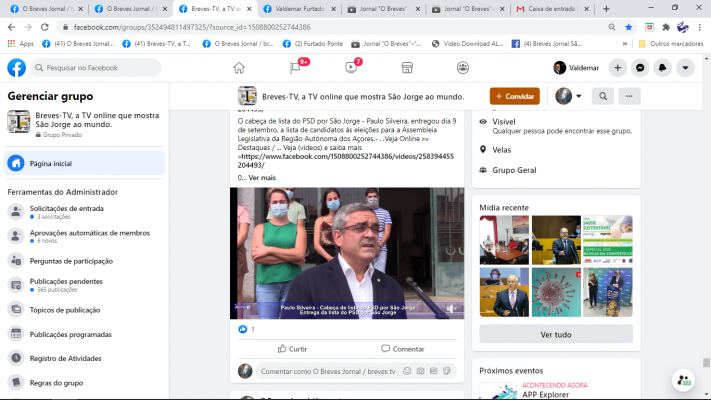
Task: Click the emoji icon in comment box
Action: pyautogui.click(x=405, y=371)
